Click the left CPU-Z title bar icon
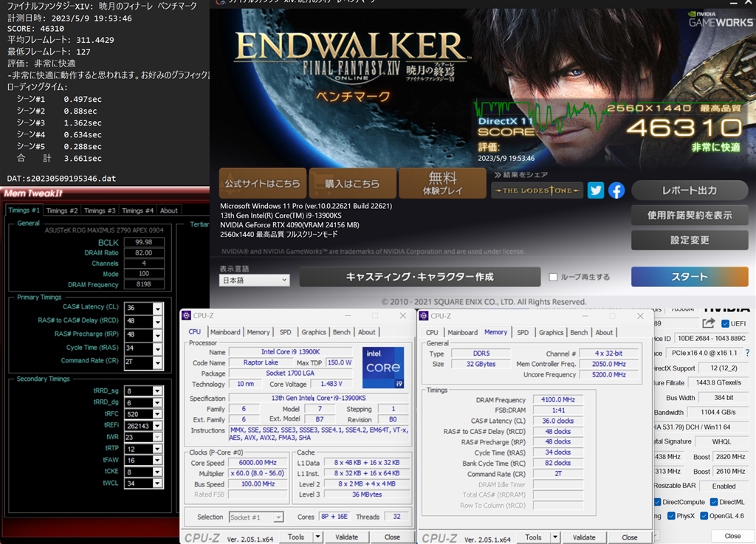The height and width of the screenshot is (544, 756). click(186, 316)
